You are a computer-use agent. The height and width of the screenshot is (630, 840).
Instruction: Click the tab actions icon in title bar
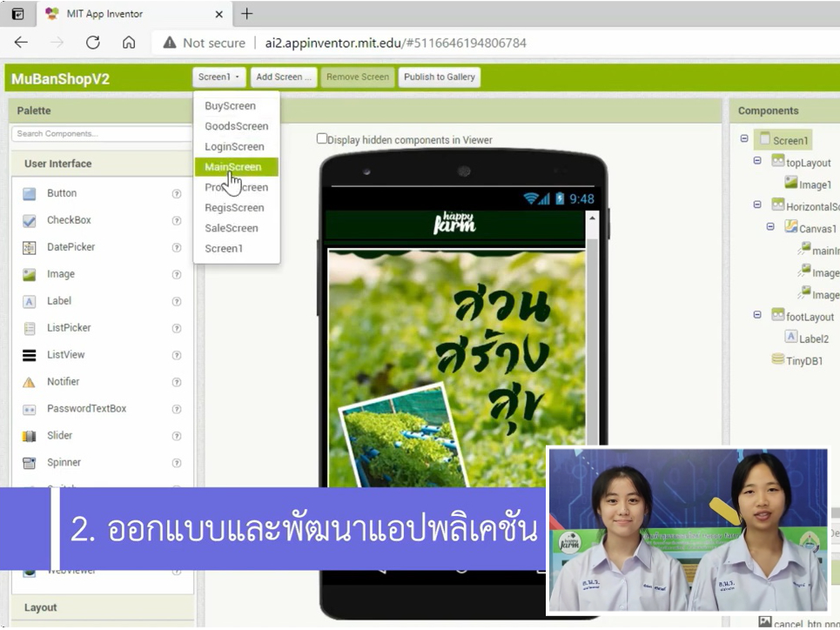coord(17,14)
